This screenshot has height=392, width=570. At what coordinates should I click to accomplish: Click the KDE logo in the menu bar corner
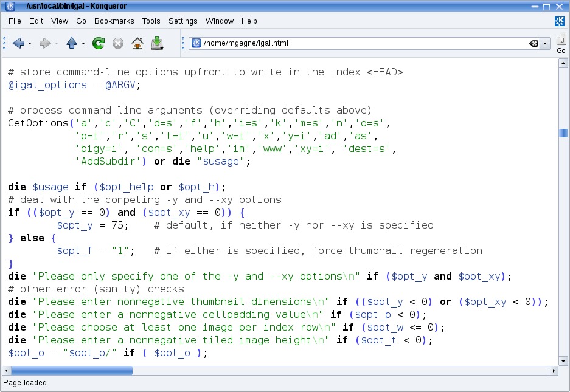click(x=560, y=21)
